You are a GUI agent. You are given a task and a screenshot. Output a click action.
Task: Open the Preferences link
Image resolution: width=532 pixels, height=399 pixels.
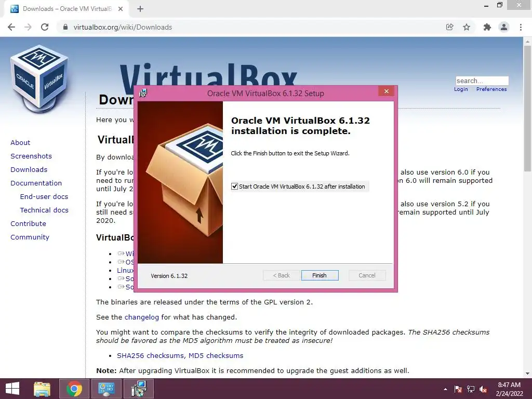[491, 89]
